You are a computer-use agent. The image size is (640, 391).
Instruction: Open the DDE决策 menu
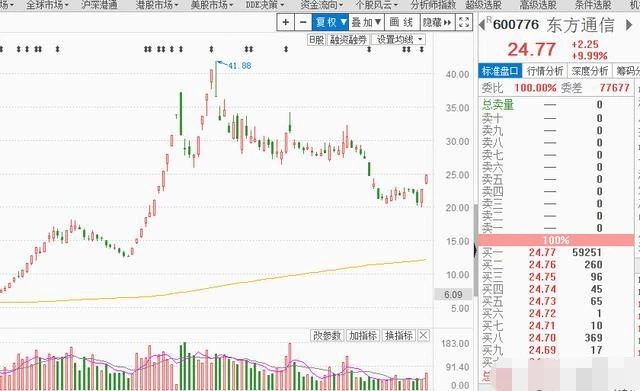(x=264, y=5)
